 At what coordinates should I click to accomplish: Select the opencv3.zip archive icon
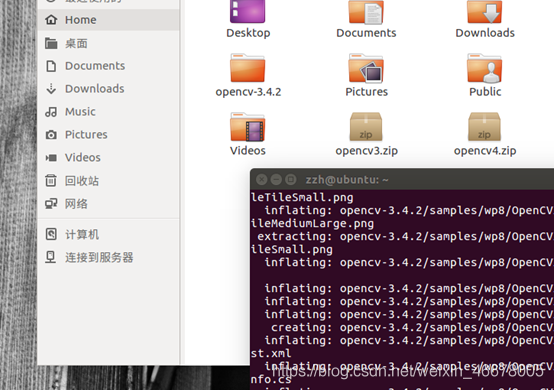coord(366,127)
